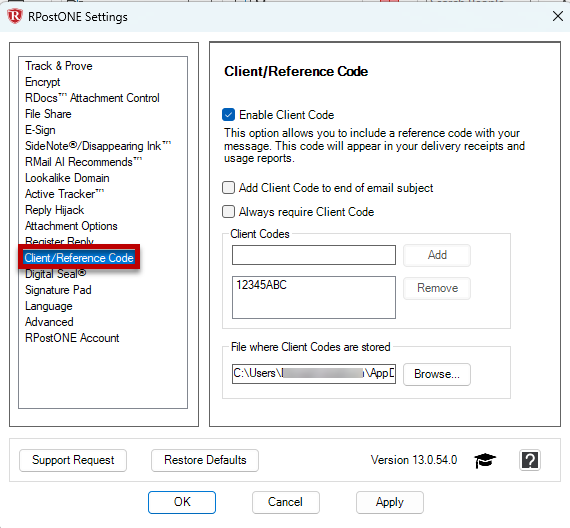Click Restore Defaults
The height and width of the screenshot is (528, 570).
tap(205, 460)
